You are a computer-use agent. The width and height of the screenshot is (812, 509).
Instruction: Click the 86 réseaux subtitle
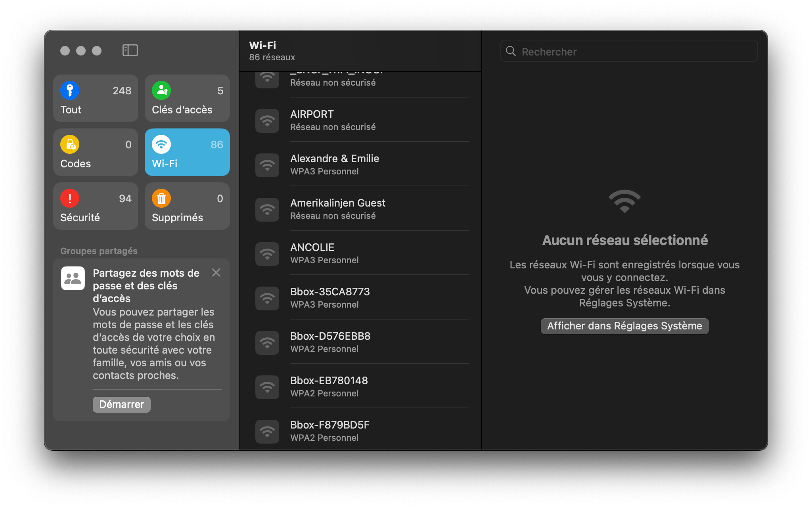(x=272, y=57)
